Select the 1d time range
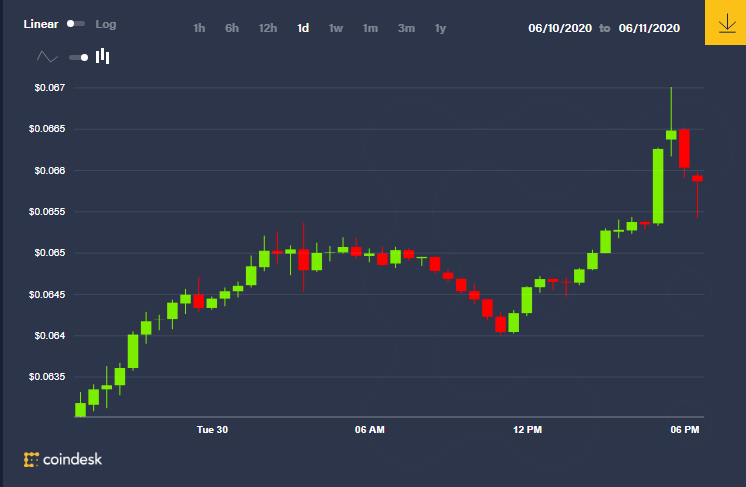This screenshot has width=746, height=487. 303,29
